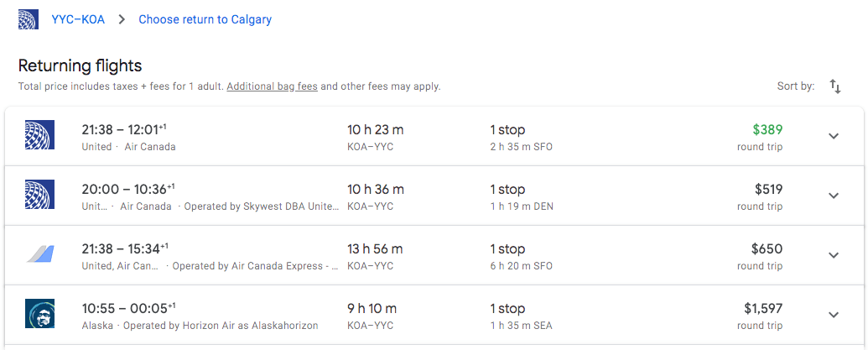Click the United logo on the $389 flight
This screenshot has height=350, width=868.
click(x=40, y=135)
